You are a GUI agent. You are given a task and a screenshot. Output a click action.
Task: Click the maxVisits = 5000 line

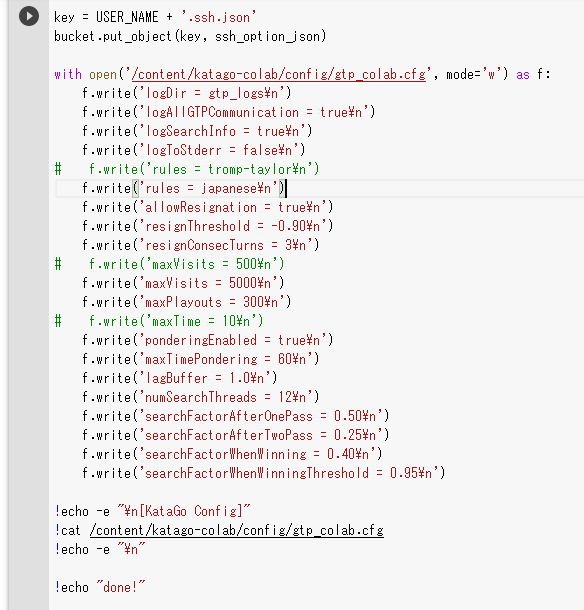tap(183, 283)
